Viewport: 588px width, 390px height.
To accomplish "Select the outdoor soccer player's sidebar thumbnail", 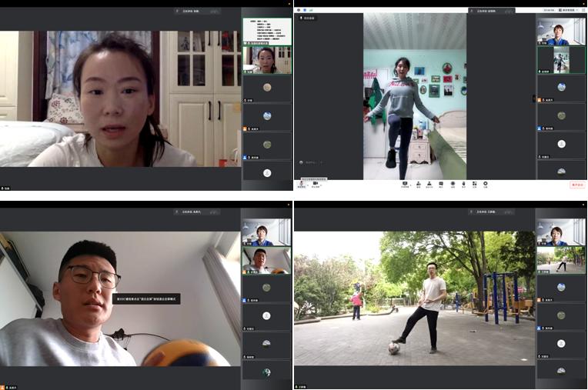I will click(x=561, y=260).
